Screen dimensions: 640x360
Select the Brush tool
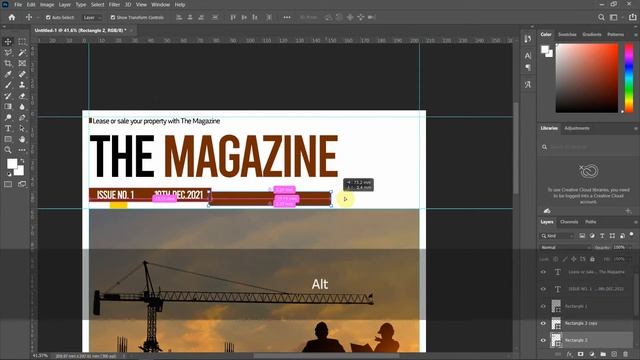click(8, 85)
